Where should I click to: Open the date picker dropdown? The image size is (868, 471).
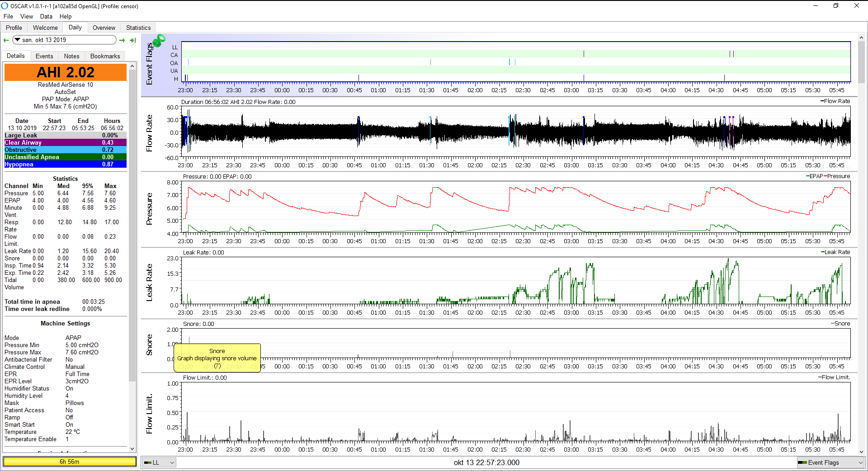[17, 40]
